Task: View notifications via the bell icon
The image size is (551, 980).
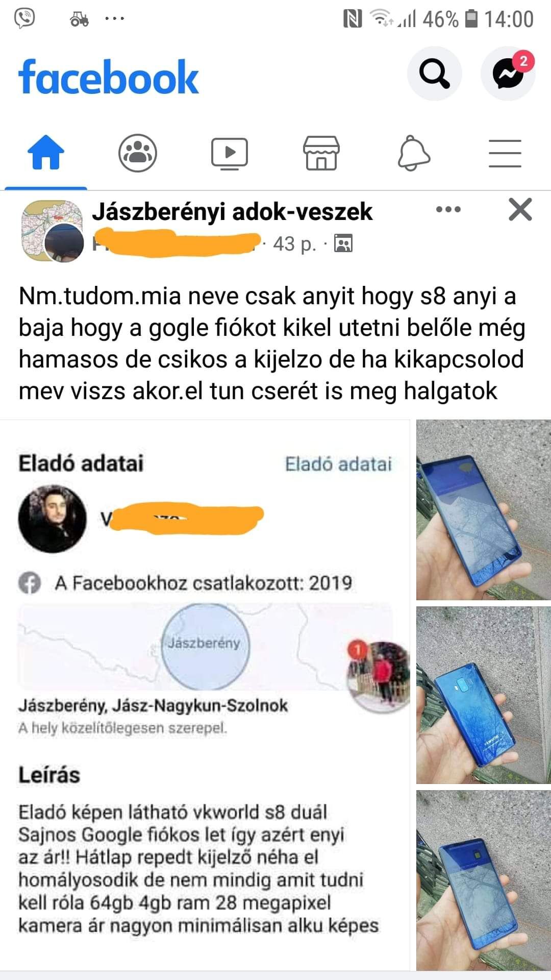Action: point(413,153)
